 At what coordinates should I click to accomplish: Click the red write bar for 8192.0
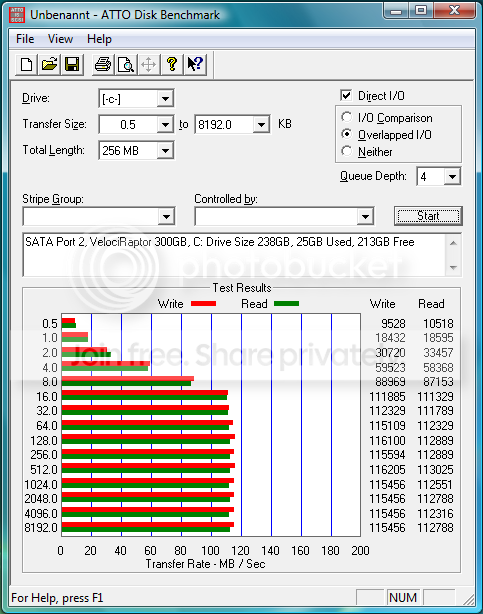click(x=148, y=524)
